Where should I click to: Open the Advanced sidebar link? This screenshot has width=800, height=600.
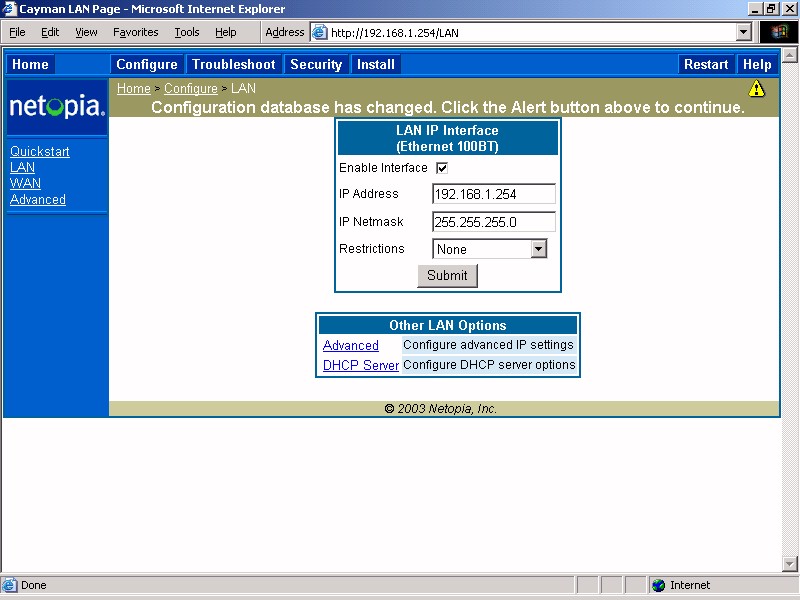[38, 199]
